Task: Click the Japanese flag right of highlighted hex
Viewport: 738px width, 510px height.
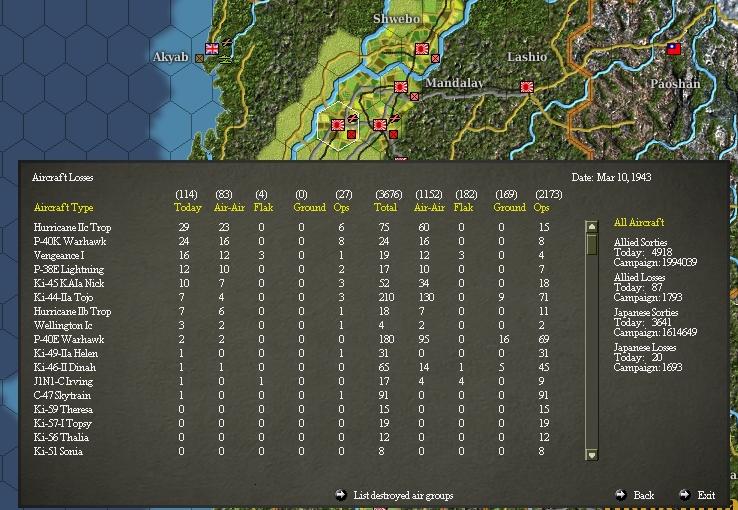Action: tap(380, 125)
